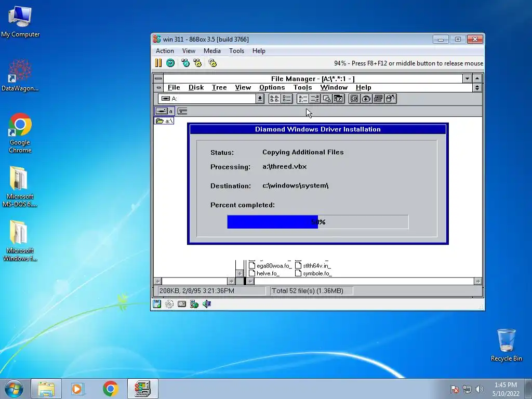Pause emulation with the 86Box pause icon

(158, 63)
